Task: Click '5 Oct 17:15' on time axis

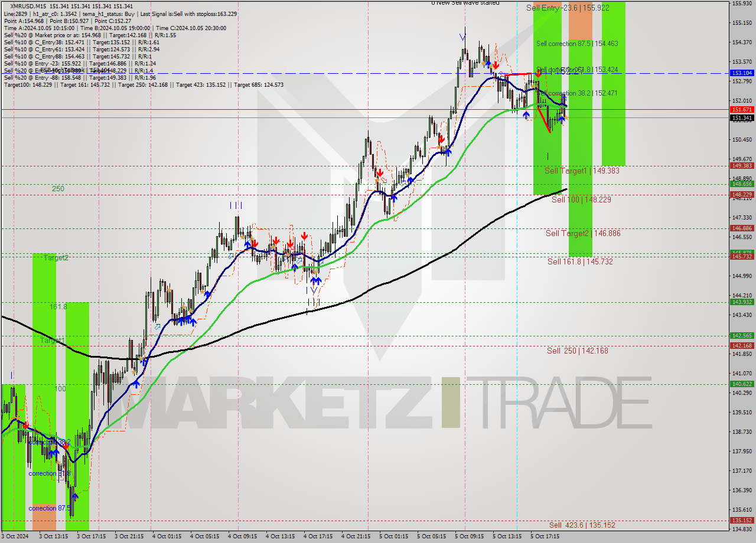Action: pos(545,537)
